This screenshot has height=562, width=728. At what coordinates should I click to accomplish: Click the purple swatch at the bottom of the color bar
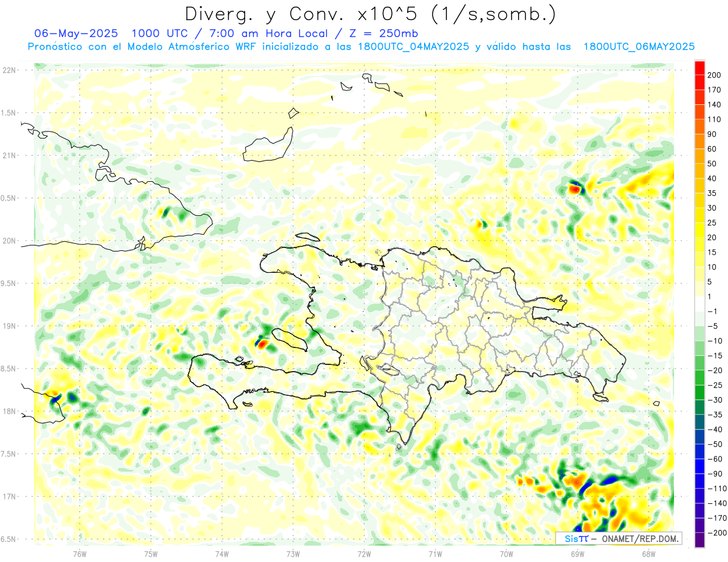699,540
